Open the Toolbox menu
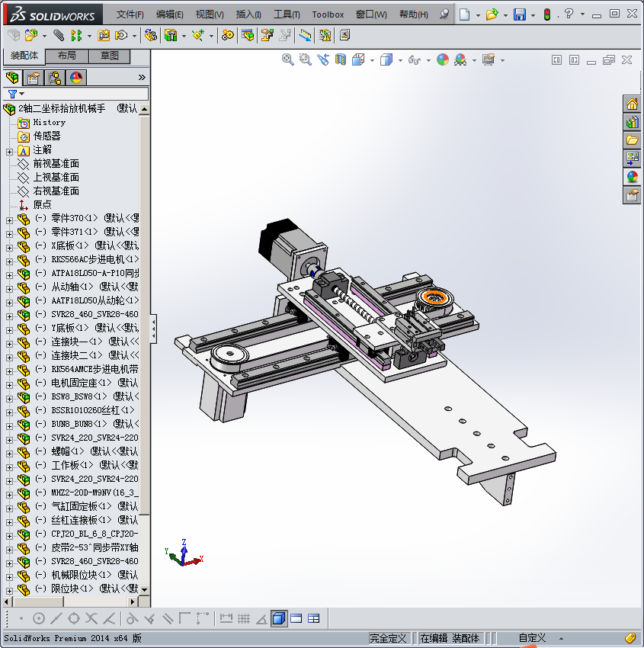 [x=328, y=14]
